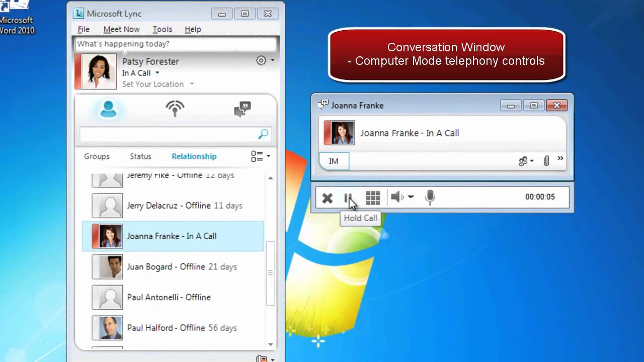This screenshot has width=644, height=362.
Task: Click Patsy Forester's profile photo
Action: [96, 71]
